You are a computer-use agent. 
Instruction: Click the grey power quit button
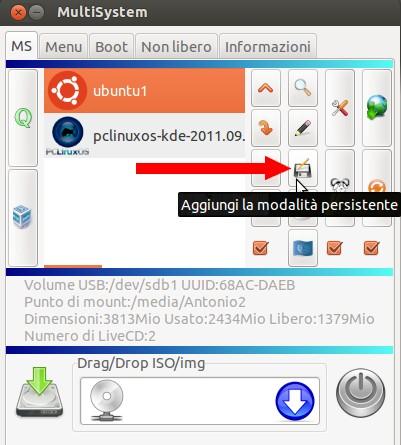[x=361, y=393]
